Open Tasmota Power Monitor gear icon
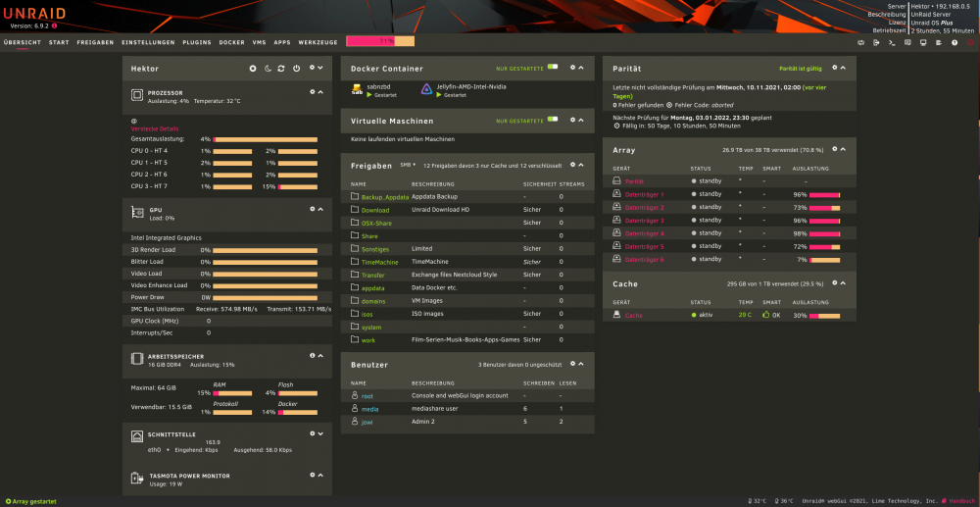The height and width of the screenshot is (507, 980). 313,475
